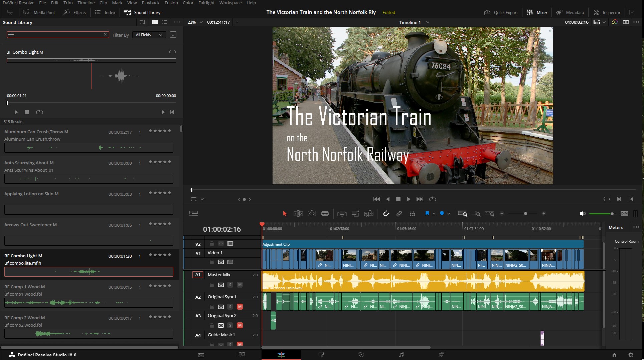
Task: Click the Custom Zoom icon
Action: pyautogui.click(x=490, y=214)
